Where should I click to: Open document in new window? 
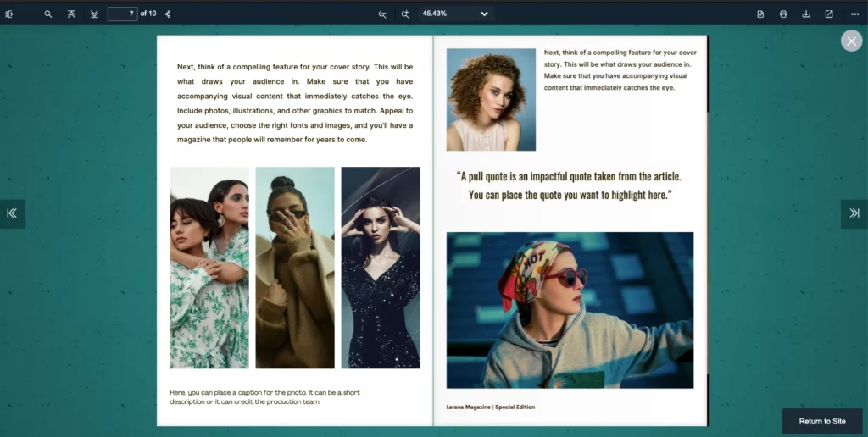click(x=829, y=14)
